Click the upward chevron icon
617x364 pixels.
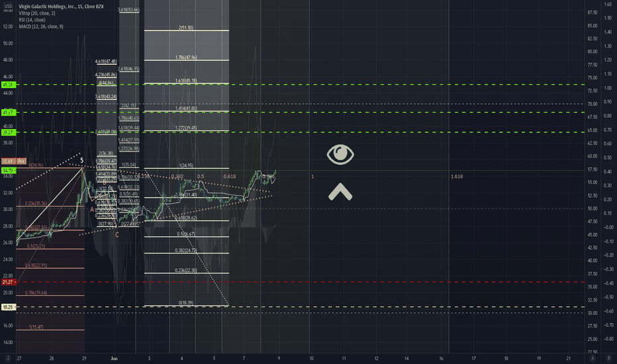tap(340, 192)
